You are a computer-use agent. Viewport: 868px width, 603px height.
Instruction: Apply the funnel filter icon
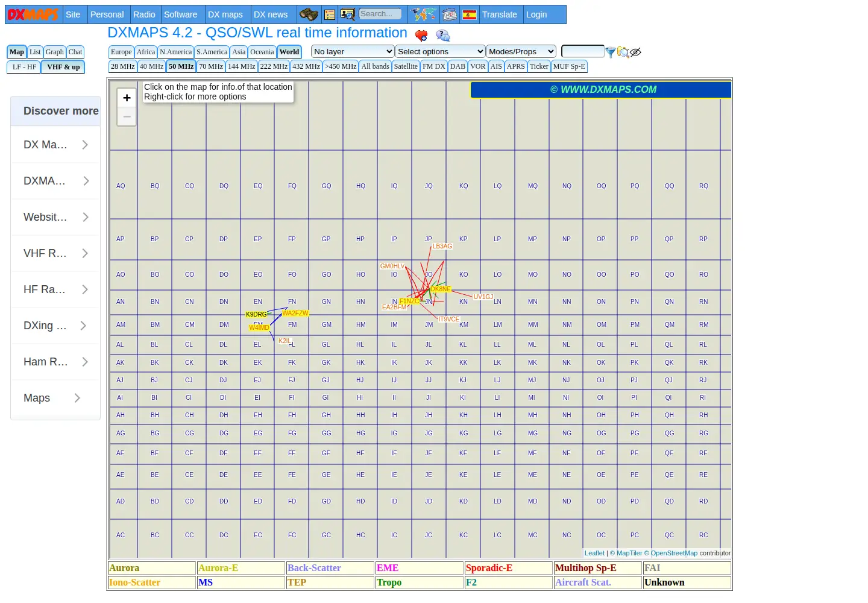tap(611, 52)
